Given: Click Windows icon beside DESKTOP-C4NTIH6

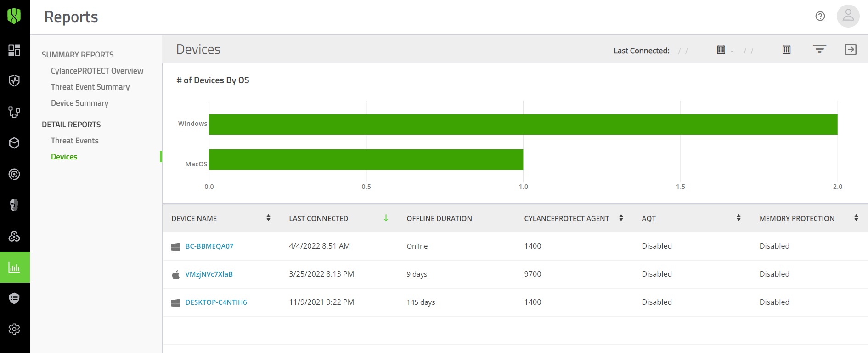Looking at the screenshot, I should pyautogui.click(x=175, y=303).
